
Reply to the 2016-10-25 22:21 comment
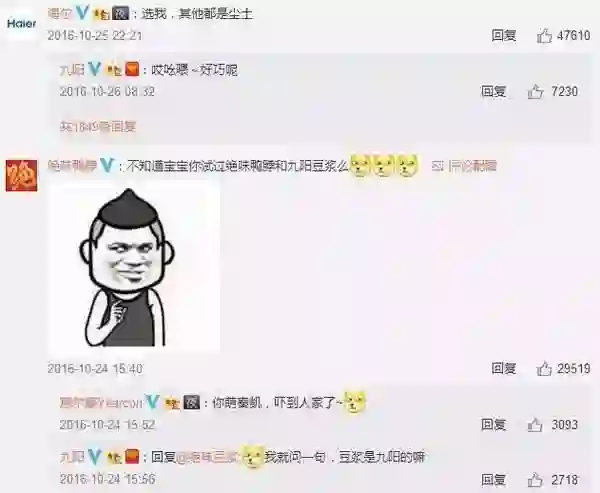tap(504, 36)
